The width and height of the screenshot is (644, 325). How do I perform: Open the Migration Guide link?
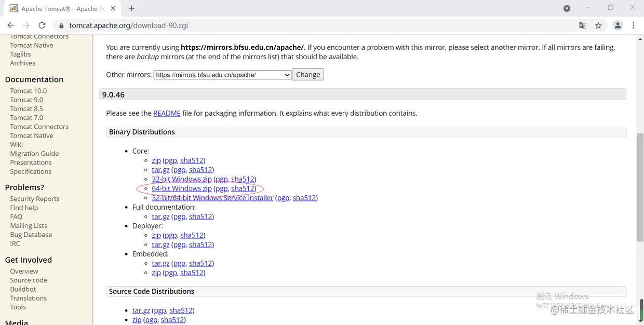coord(34,154)
